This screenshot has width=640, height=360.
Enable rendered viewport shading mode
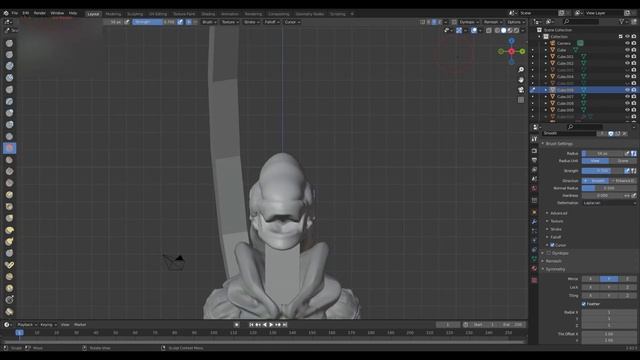click(516, 30)
